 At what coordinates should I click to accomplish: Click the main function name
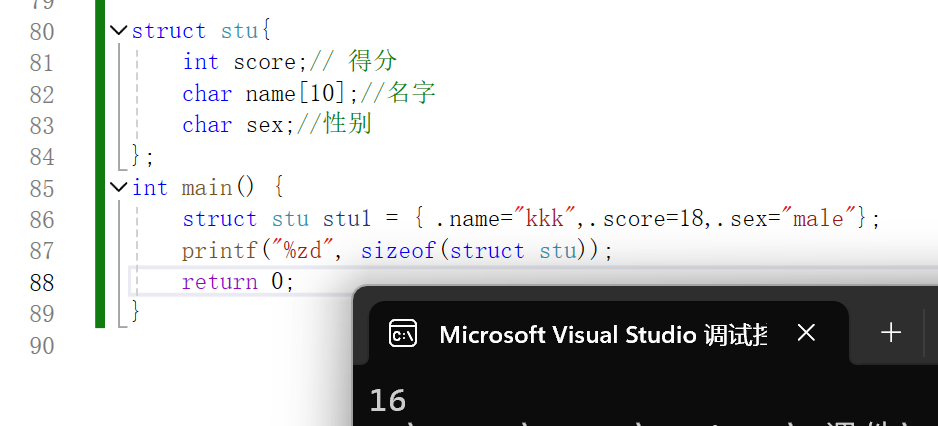tap(206, 188)
